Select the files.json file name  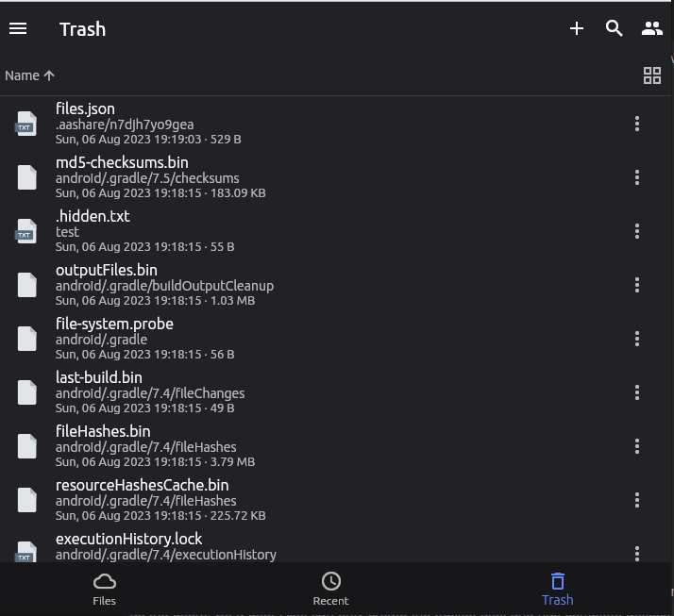pos(85,109)
